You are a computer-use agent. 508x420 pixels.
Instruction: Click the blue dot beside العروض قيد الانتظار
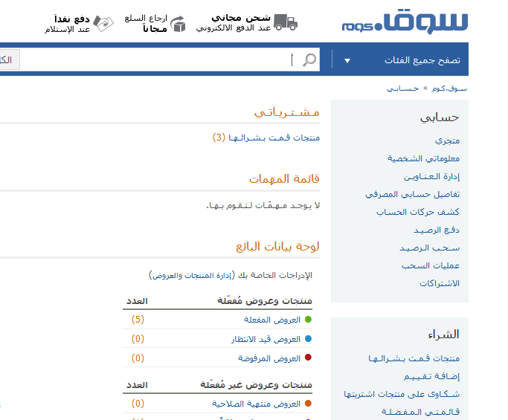[x=308, y=339]
